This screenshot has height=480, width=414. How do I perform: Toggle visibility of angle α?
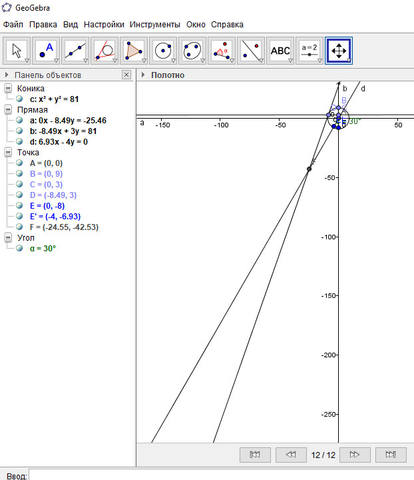tap(19, 248)
